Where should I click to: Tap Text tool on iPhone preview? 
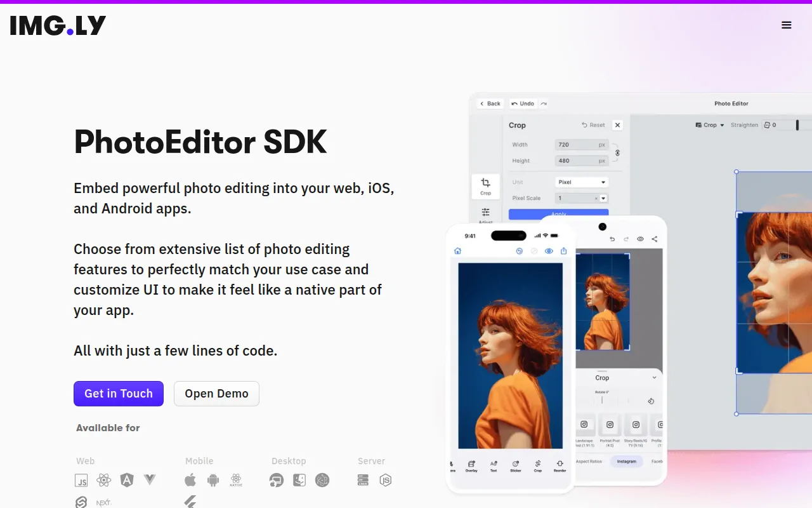pyautogui.click(x=494, y=466)
